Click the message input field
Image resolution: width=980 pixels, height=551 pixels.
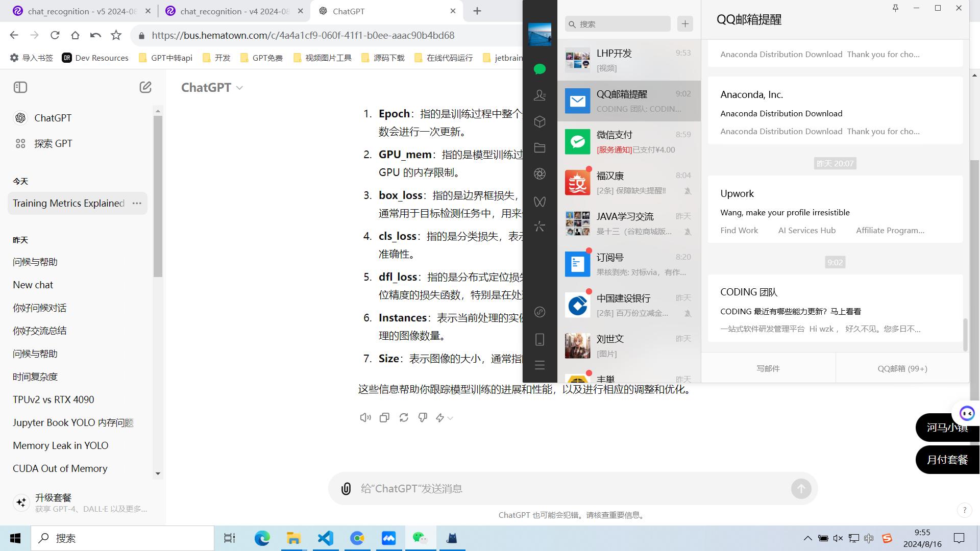[572, 489]
